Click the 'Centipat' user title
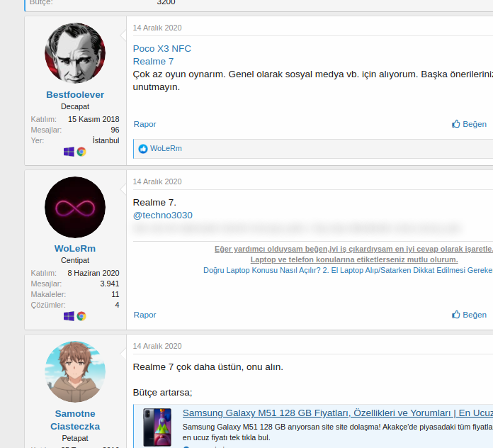Image resolution: width=493 pixels, height=448 pixels. (75, 260)
